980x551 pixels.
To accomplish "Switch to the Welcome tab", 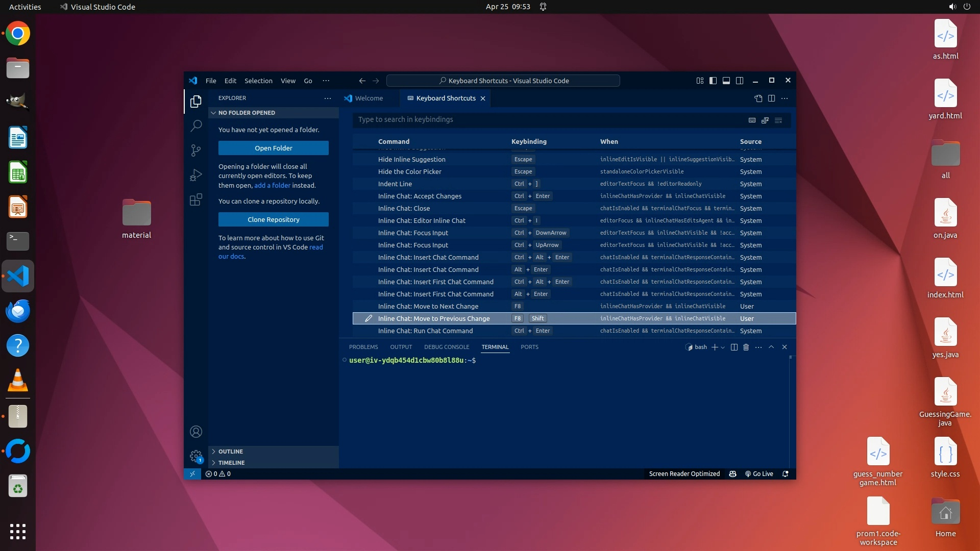I will pos(369,98).
